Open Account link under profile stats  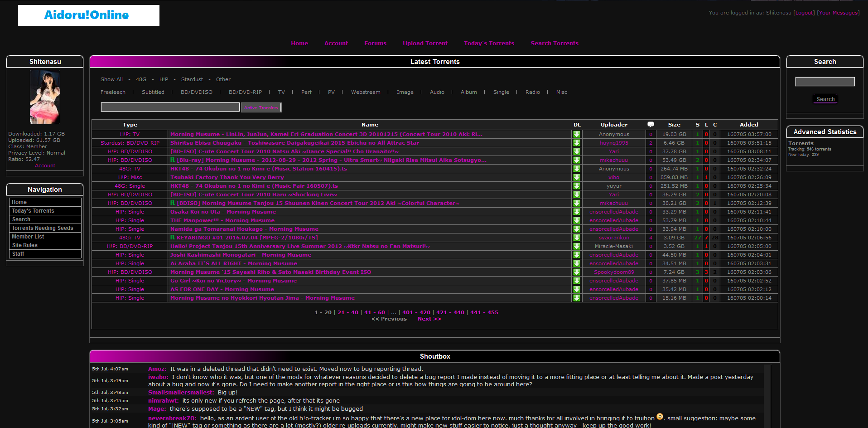click(x=45, y=165)
